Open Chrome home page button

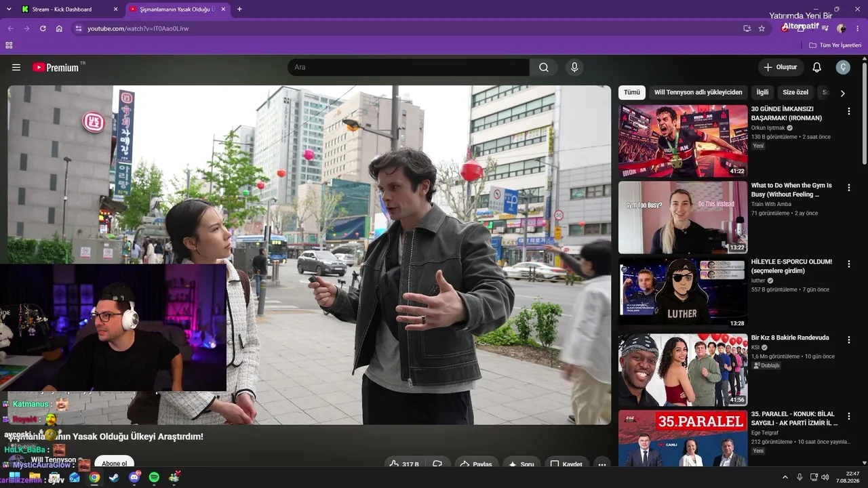[x=59, y=28]
